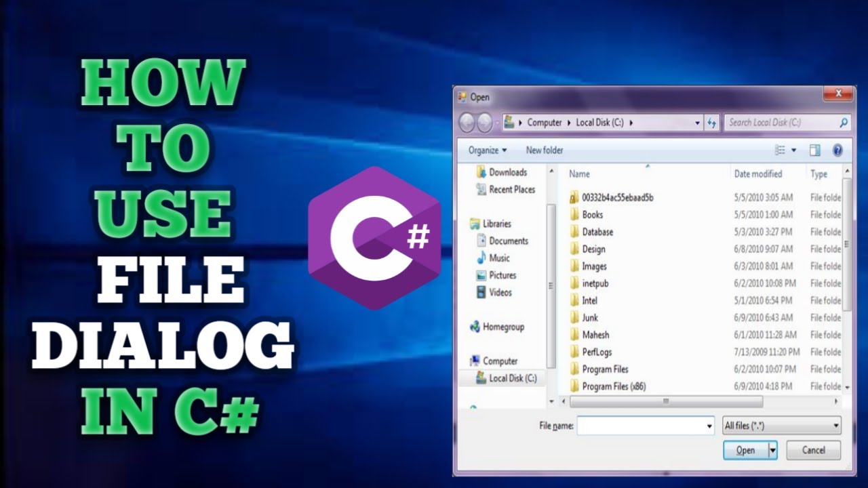Click the file list horizontal scrollbar
This screenshot has width=868, height=488.
[666, 402]
